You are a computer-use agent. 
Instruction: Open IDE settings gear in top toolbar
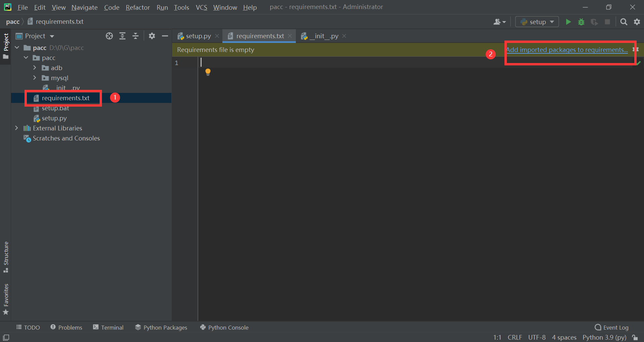click(637, 22)
